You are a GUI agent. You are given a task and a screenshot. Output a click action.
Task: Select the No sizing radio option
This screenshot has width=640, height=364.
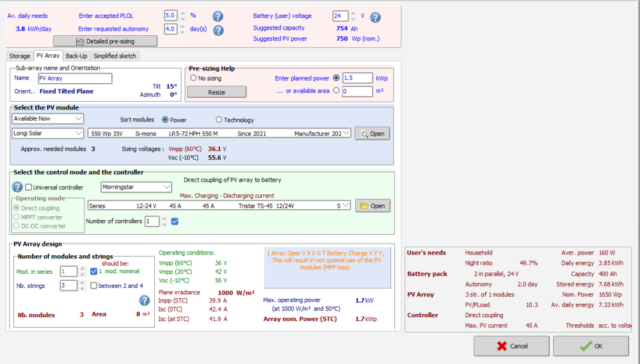[193, 78]
